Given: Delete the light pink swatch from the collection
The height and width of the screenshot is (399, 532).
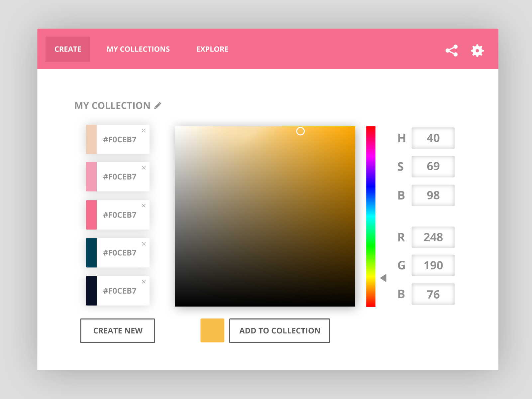Looking at the screenshot, I should 144,168.
